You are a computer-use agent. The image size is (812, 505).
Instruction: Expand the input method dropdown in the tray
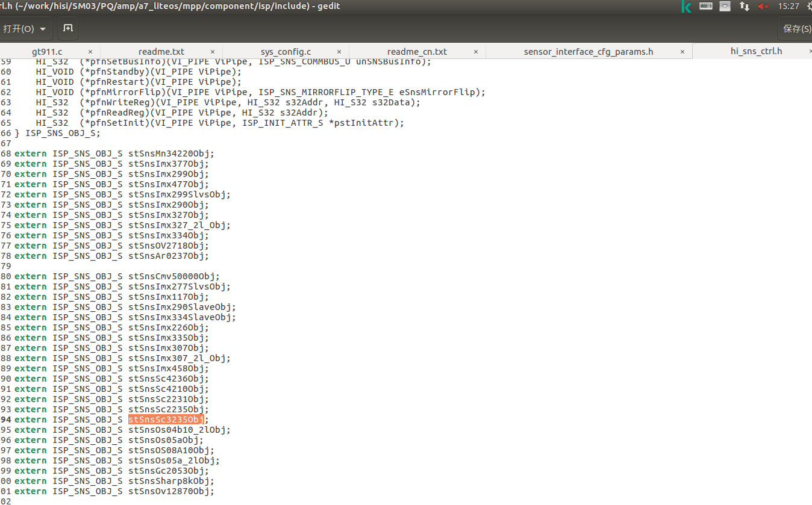point(725,6)
